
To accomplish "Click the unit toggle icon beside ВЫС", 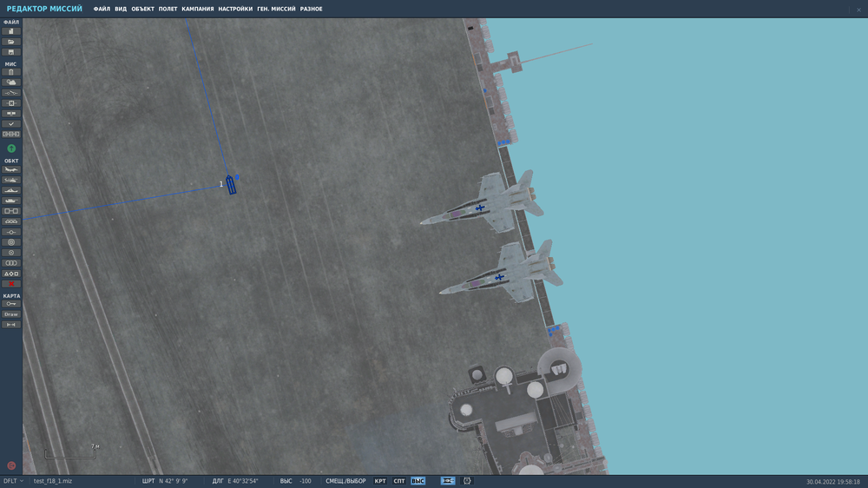I will 448,481.
